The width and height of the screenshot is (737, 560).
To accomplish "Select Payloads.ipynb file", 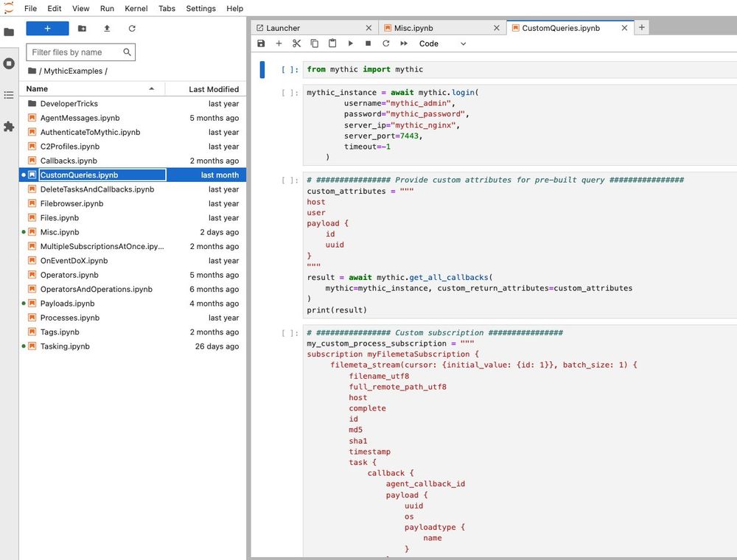I will coord(133,304).
